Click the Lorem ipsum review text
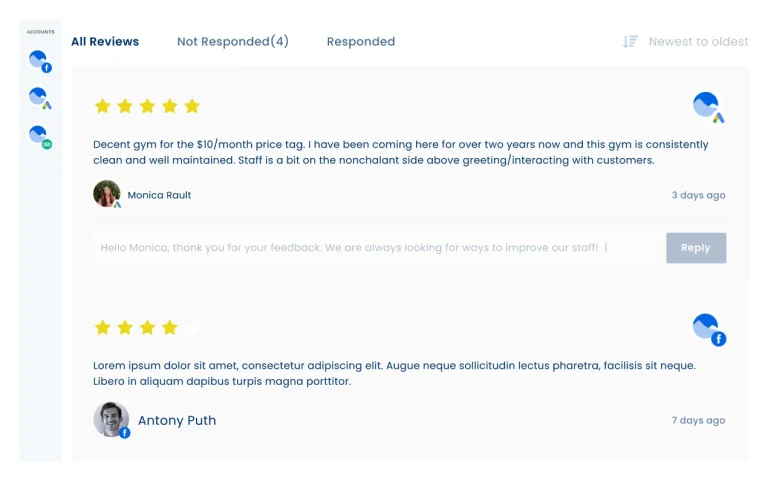The width and height of the screenshot is (768, 480). coord(394,373)
